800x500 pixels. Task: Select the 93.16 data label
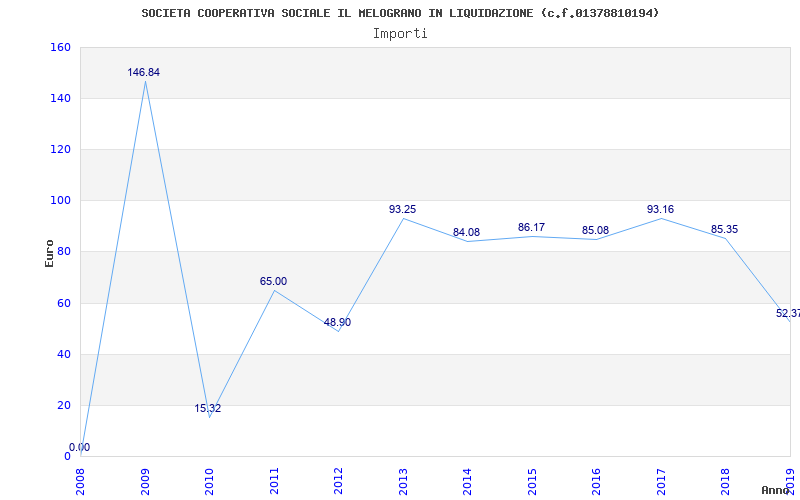pyautogui.click(x=660, y=209)
